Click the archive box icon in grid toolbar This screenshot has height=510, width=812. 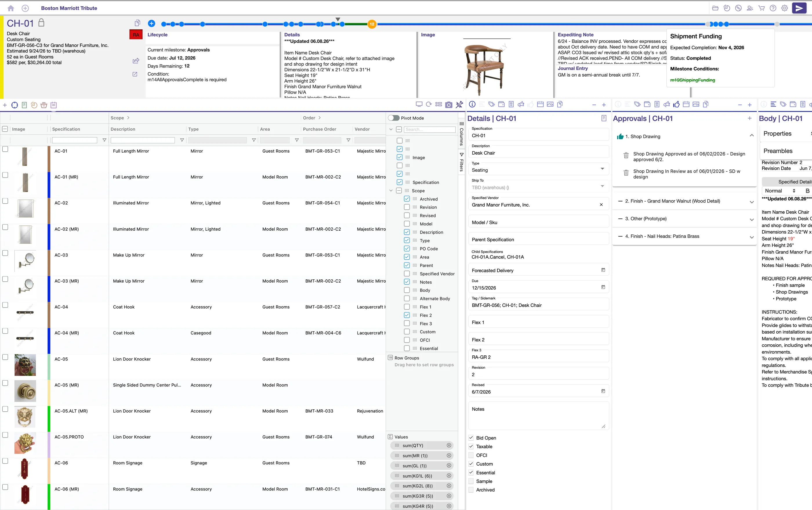click(x=44, y=105)
